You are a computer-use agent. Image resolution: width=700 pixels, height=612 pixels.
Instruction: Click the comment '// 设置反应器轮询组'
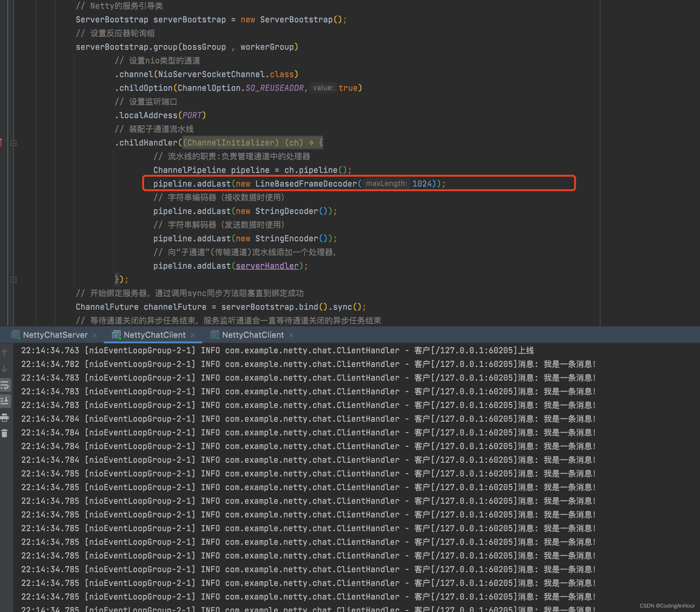pyautogui.click(x=115, y=33)
